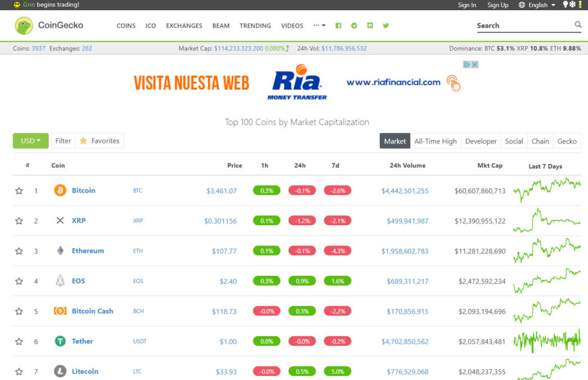Click the Favorites star button
This screenshot has height=380, width=588.
pos(100,140)
